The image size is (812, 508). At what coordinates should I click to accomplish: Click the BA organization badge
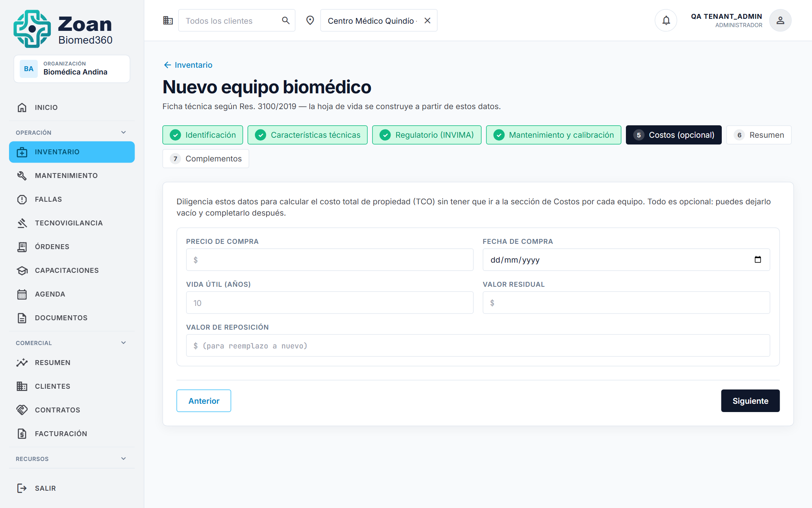(x=29, y=69)
